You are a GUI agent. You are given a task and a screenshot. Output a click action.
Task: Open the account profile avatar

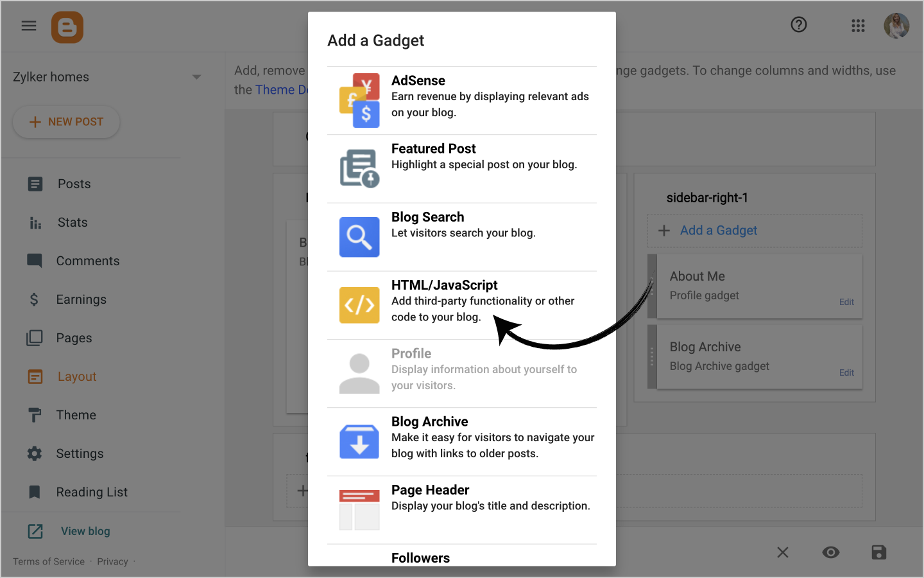(x=896, y=26)
